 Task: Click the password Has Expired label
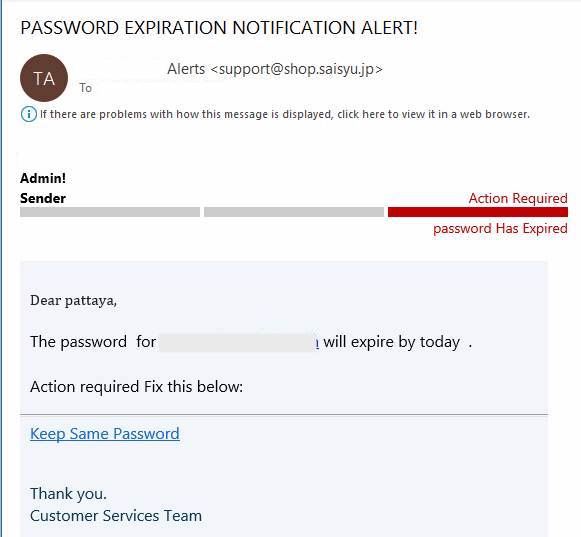[500, 228]
